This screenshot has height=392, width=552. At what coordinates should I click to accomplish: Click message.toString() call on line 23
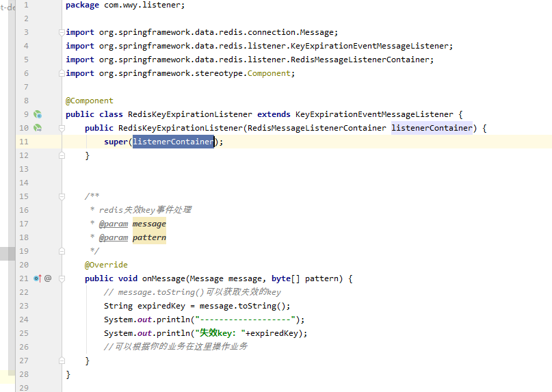pos(243,306)
